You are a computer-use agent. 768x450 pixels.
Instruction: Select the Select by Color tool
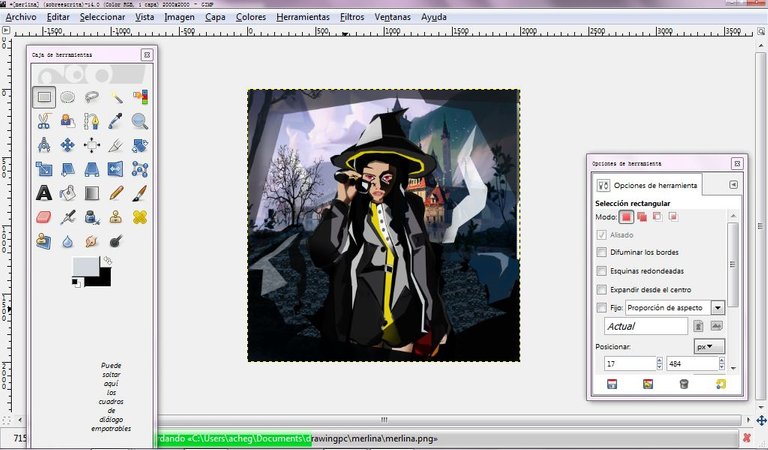point(140,97)
